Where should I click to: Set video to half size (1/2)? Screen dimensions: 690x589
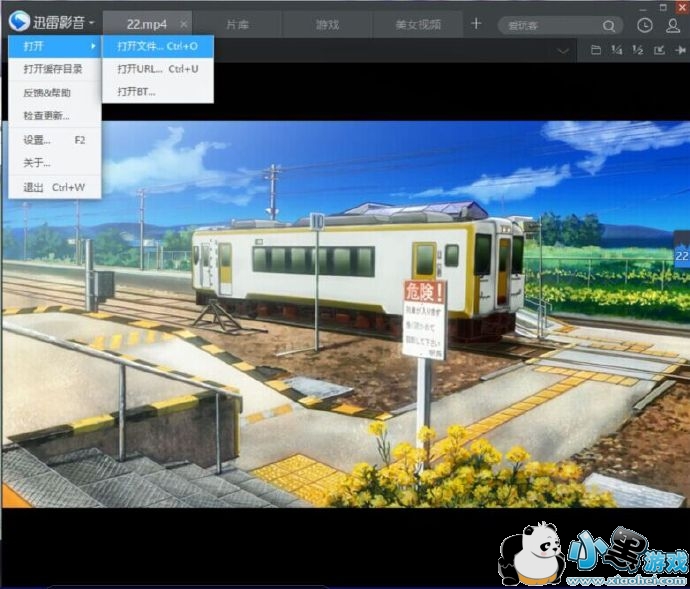[637, 50]
